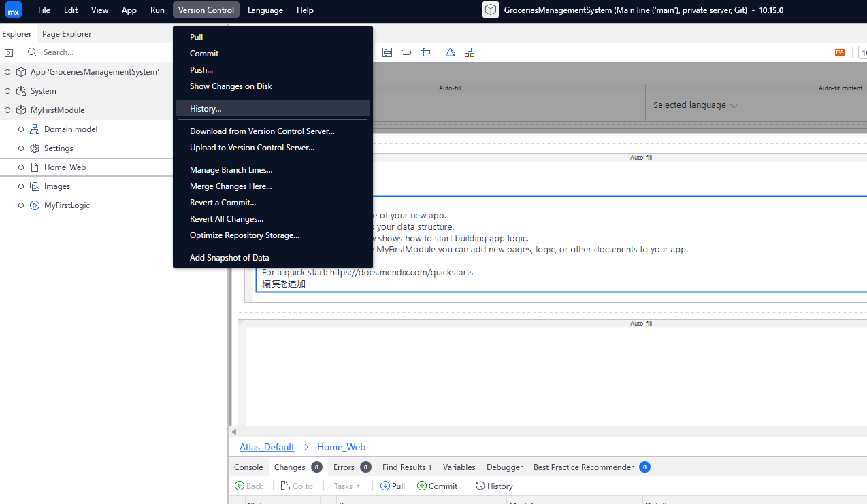Click the Commit icon in the bottom toolbar
Screen dimensions: 867x504
point(422,486)
